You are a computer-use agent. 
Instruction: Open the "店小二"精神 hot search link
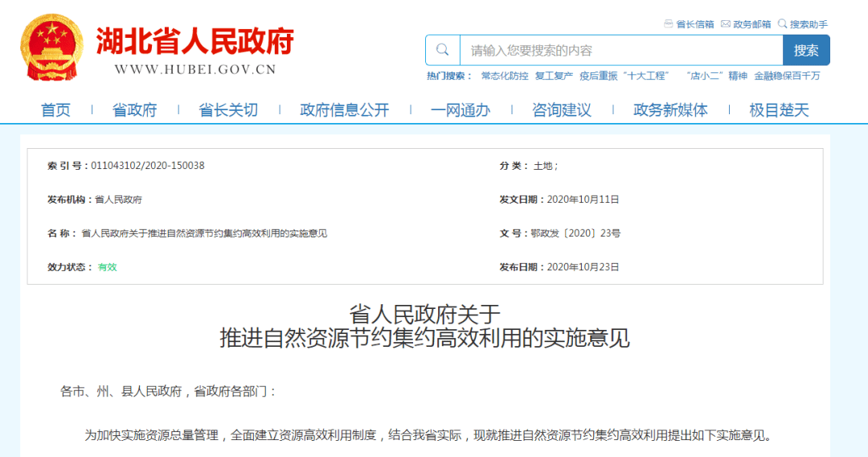tap(716, 76)
